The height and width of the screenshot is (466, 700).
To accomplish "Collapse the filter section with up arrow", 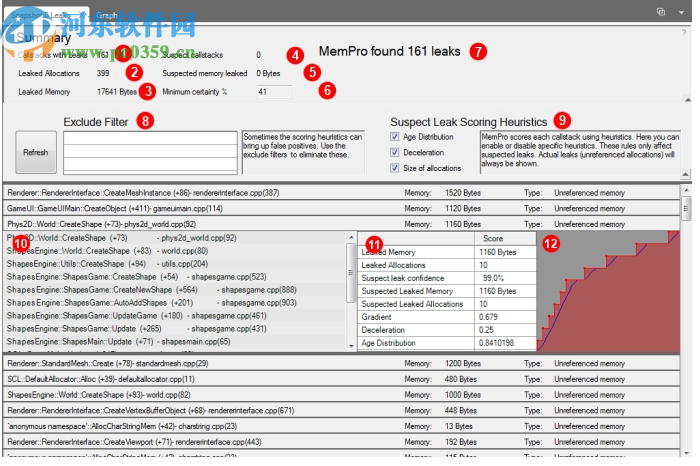I will 685,174.
